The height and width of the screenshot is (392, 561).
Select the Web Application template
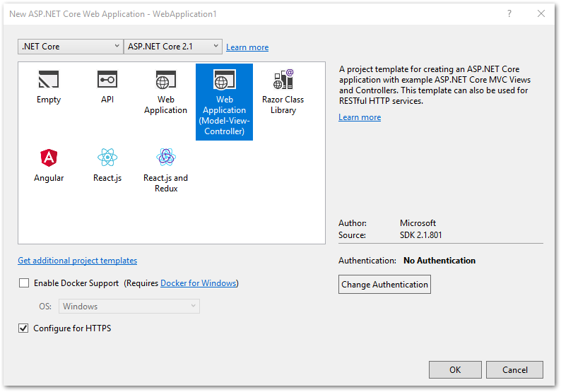(166, 81)
